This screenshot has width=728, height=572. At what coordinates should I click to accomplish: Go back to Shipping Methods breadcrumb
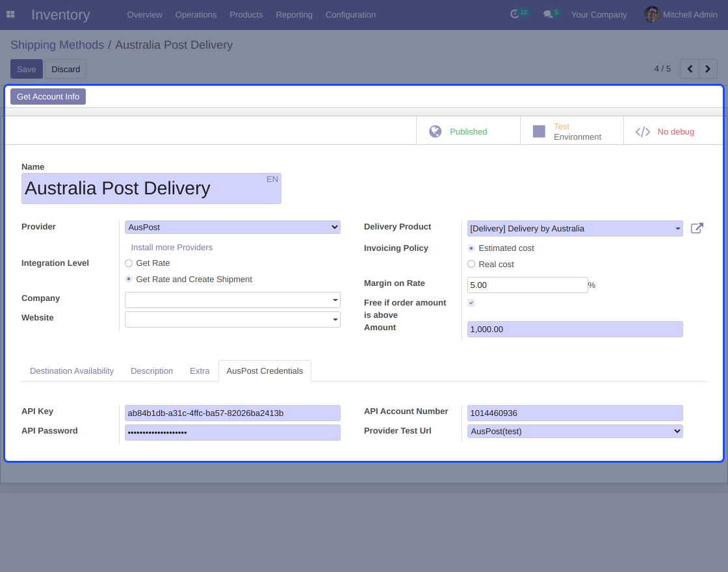click(x=57, y=45)
